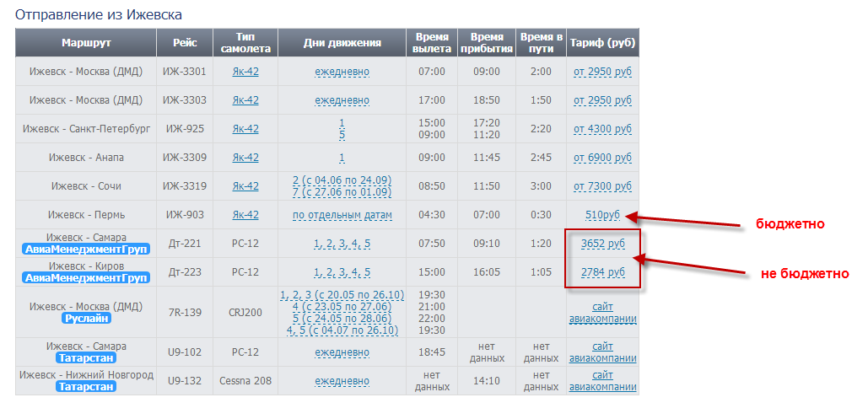Select departure time 04:30 cell
868x408 pixels.
432,215
